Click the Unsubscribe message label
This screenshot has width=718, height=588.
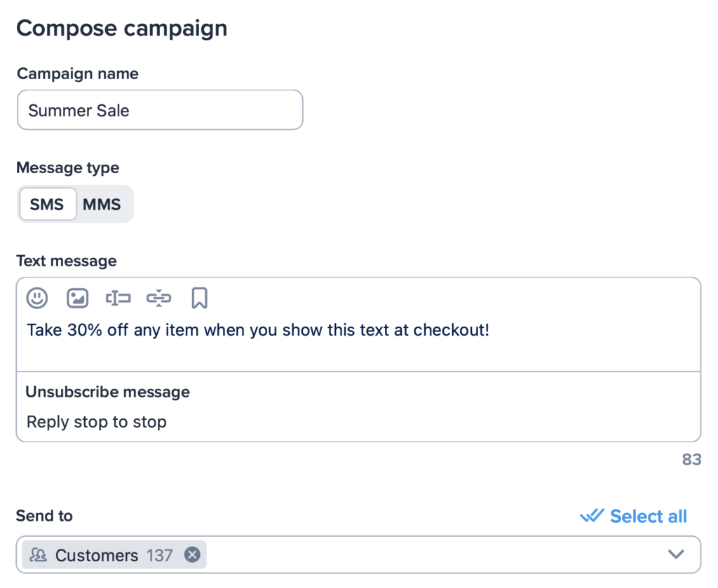click(107, 392)
